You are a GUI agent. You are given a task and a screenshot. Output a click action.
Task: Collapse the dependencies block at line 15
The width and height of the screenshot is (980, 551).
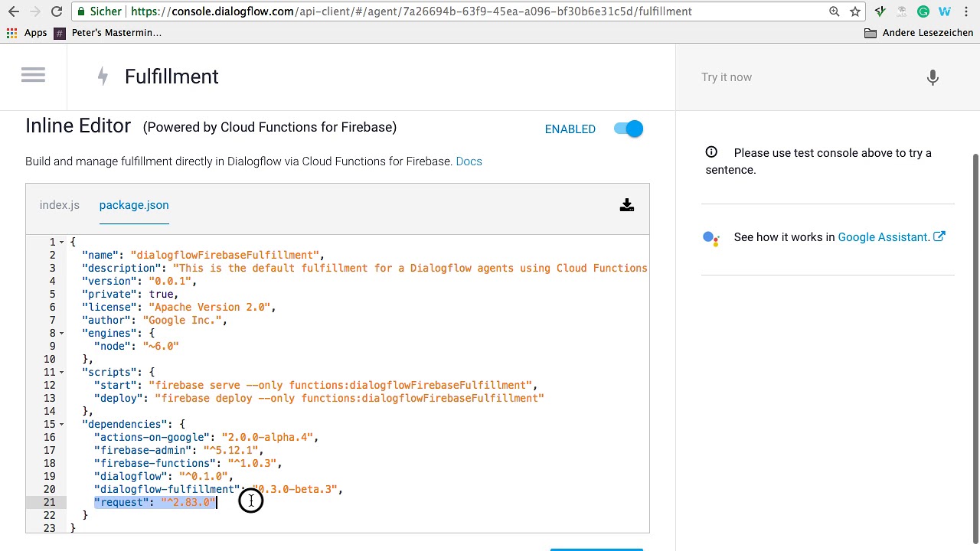pyautogui.click(x=62, y=424)
